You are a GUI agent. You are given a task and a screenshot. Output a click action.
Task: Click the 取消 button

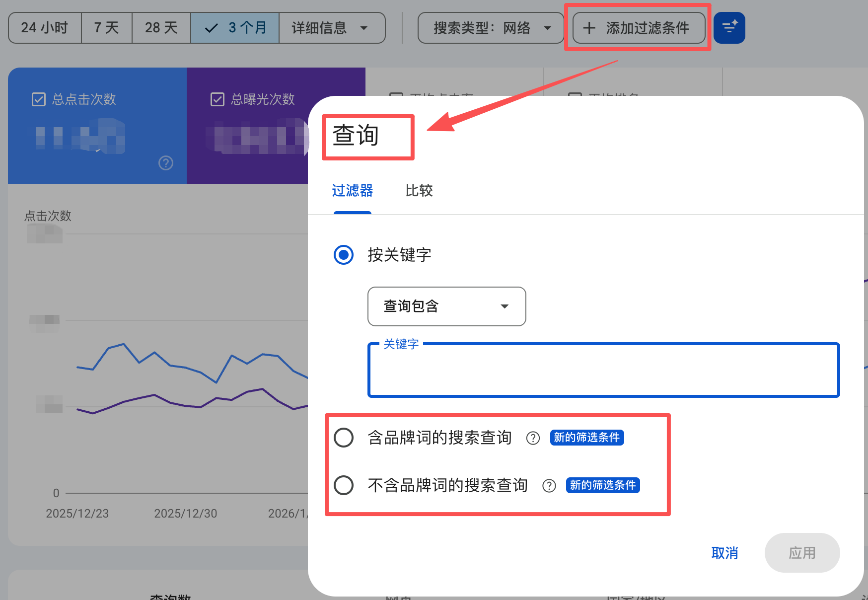coord(724,553)
